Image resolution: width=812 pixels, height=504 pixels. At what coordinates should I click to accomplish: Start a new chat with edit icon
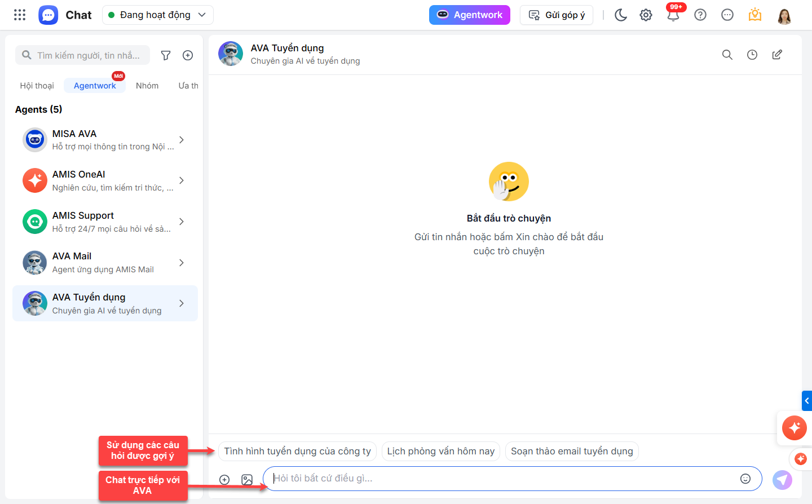point(777,55)
